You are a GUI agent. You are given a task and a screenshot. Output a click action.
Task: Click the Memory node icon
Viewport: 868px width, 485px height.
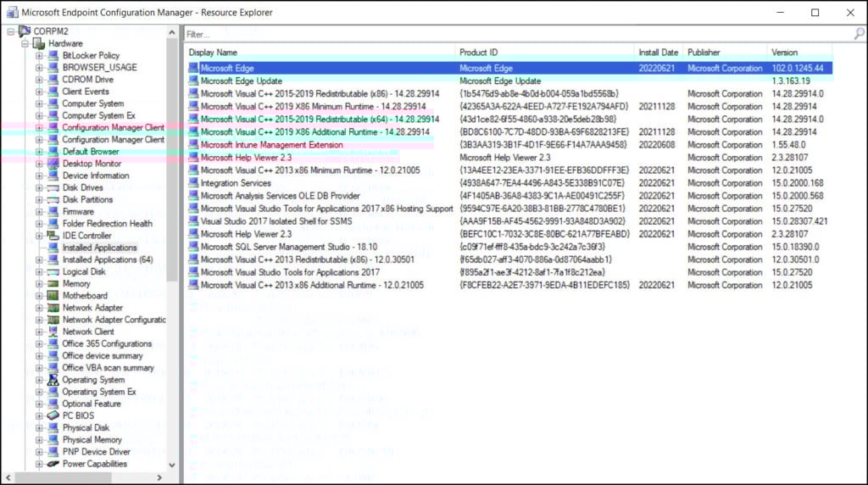coord(53,283)
